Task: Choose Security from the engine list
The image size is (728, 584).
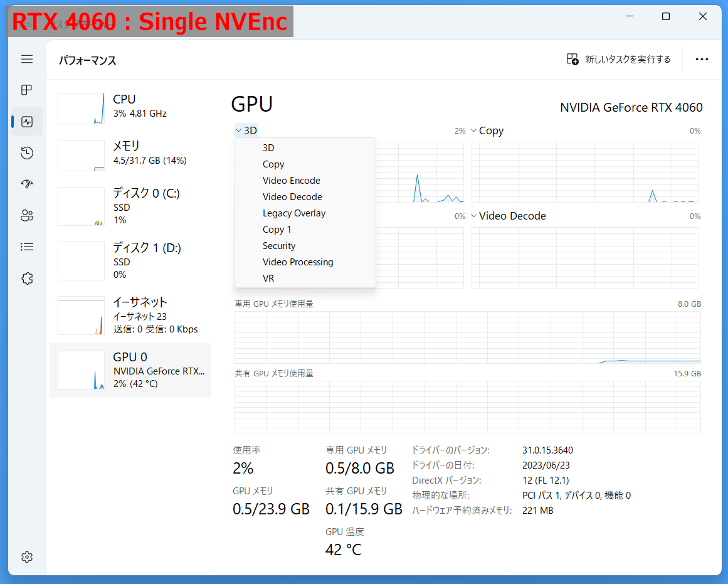Action: [x=305, y=245]
